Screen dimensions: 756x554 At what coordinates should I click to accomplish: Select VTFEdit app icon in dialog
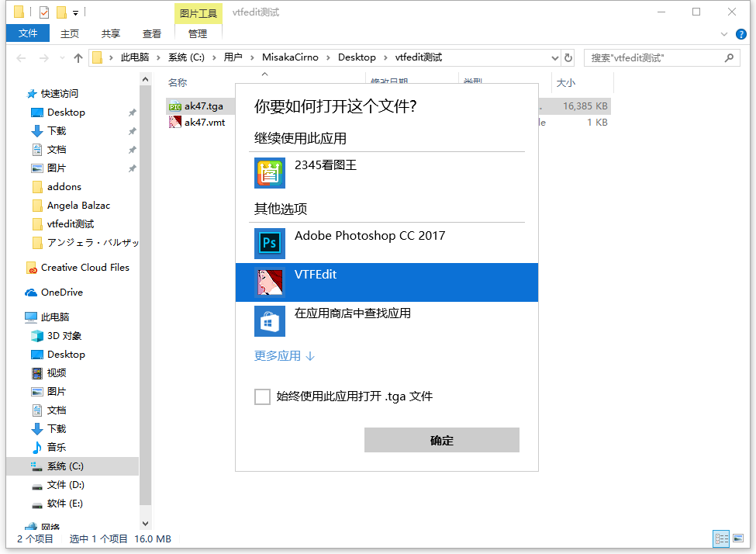point(270,282)
